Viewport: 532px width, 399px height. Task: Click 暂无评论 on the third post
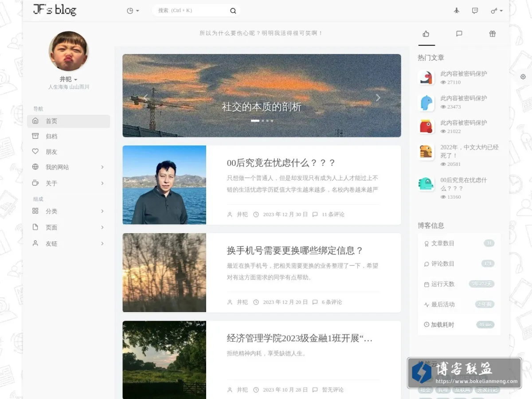[332, 390]
